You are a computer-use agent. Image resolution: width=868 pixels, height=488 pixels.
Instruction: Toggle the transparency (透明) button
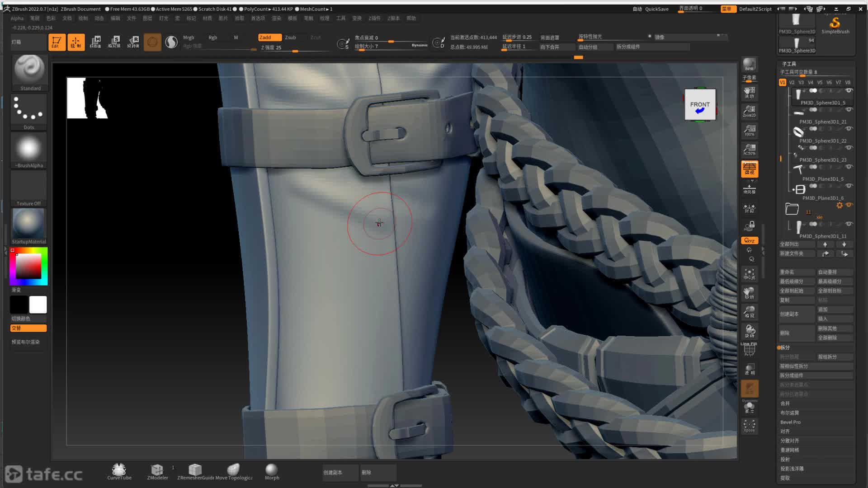pos(750,369)
